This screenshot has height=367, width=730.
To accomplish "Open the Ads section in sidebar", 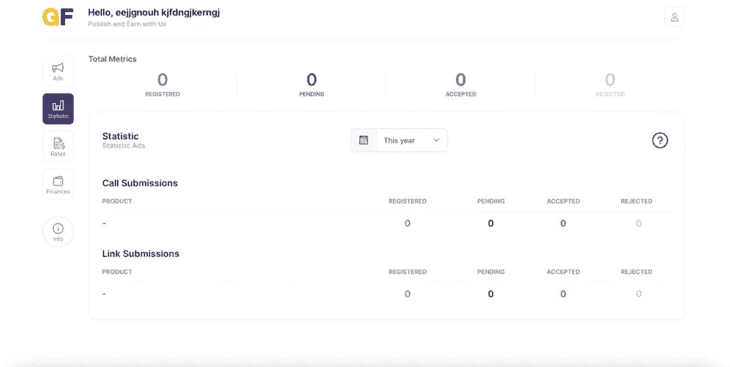I will pyautogui.click(x=58, y=71).
